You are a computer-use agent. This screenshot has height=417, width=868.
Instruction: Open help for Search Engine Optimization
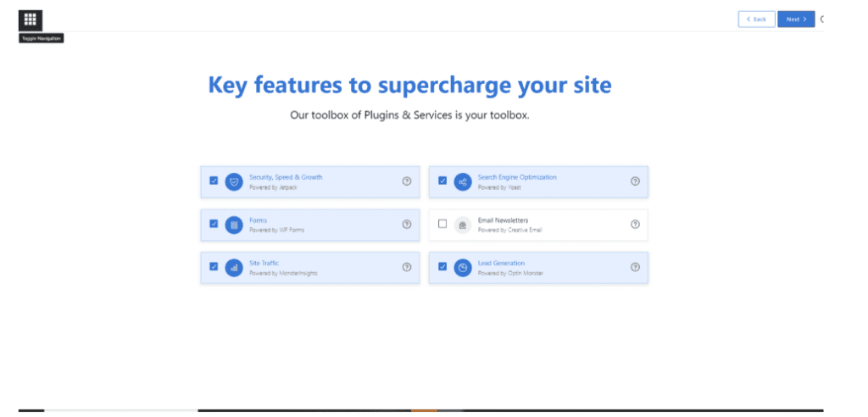(635, 181)
